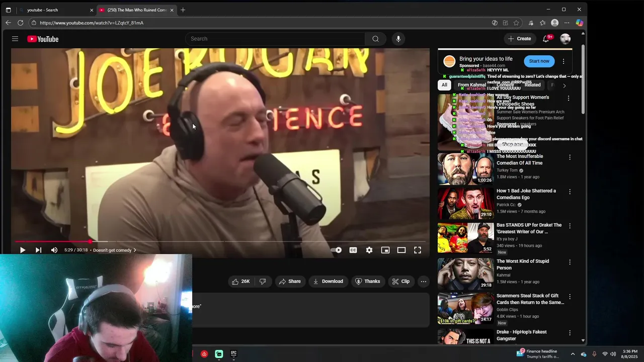Start voice search with microphone icon
The height and width of the screenshot is (362, 644).
[398, 39]
